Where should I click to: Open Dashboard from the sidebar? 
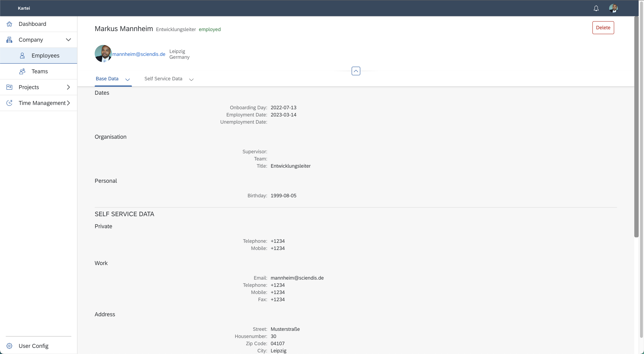38,24
